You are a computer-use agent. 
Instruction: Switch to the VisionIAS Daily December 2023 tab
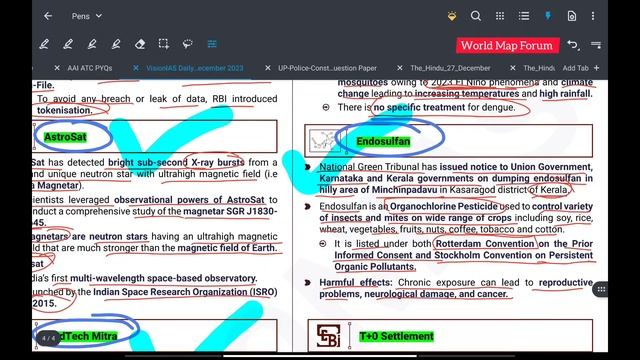[x=195, y=68]
